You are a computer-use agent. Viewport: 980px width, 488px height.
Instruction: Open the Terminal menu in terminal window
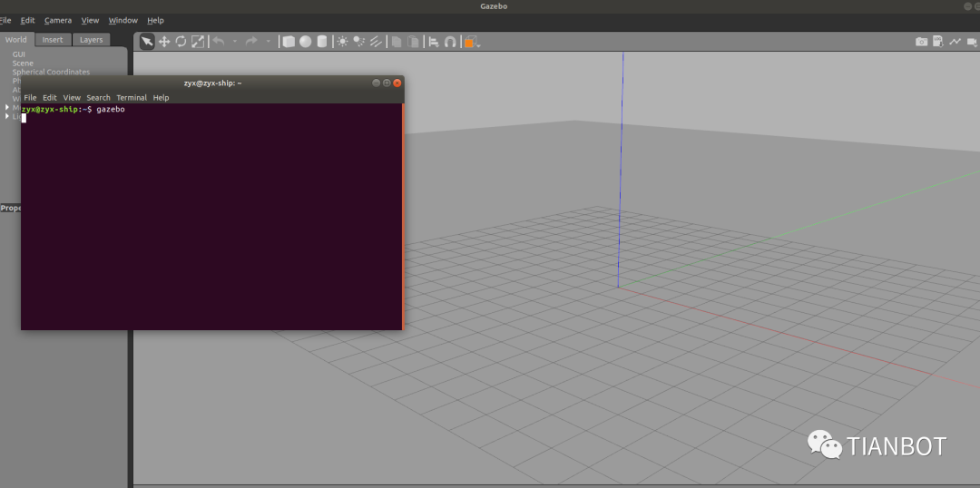click(x=132, y=97)
